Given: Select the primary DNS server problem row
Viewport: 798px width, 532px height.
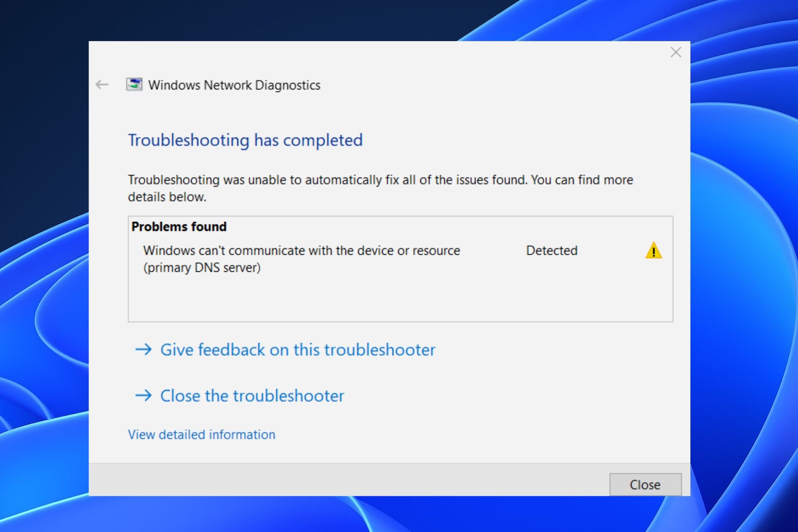Looking at the screenshot, I should 400,259.
